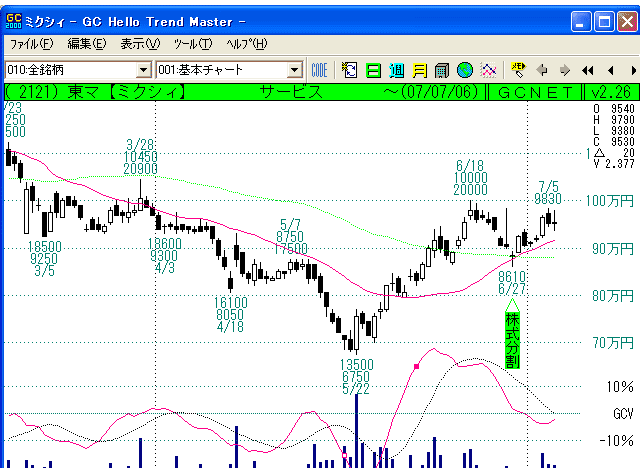This screenshot has height=473, width=640.
Task: Click the -10% oscillator scale label
Action: tap(616, 441)
